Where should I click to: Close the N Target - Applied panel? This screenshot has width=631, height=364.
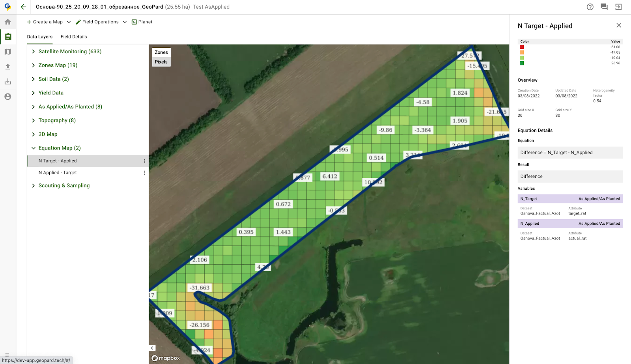pyautogui.click(x=619, y=25)
